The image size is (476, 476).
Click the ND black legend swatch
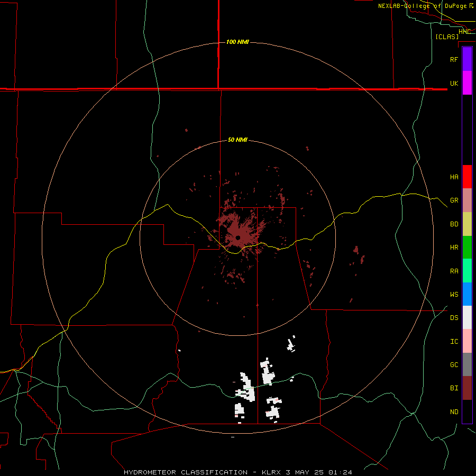tap(467, 411)
